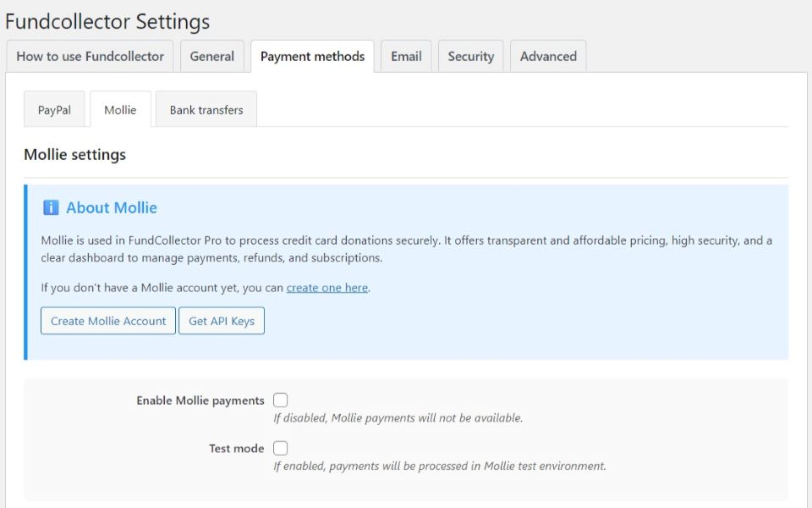Toggle the Test mode checkbox

[280, 448]
